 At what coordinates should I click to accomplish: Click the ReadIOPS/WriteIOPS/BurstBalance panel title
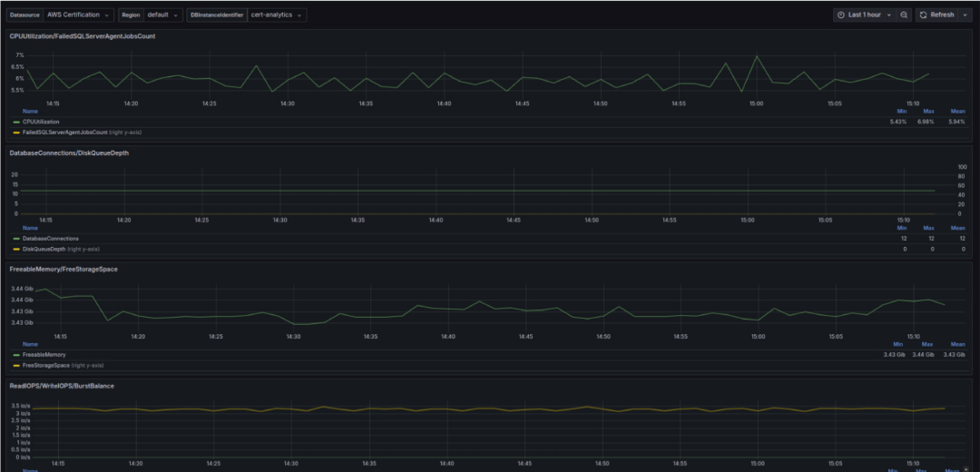[62, 386]
